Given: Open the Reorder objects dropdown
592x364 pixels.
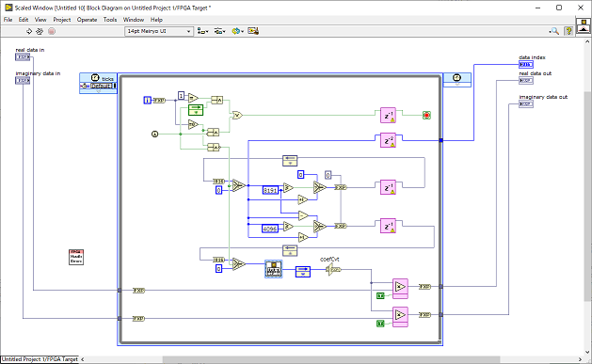Looking at the screenshot, I should pyautogui.click(x=238, y=31).
